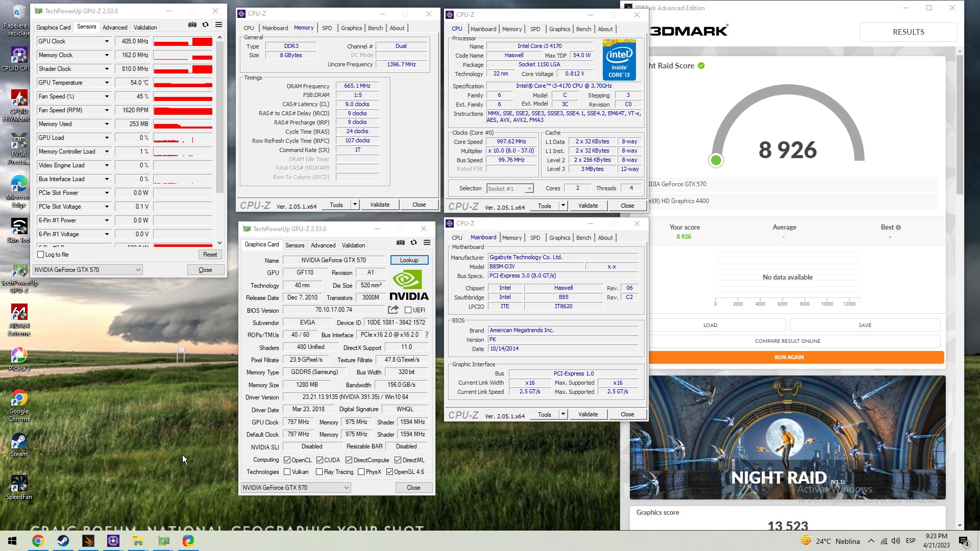Toggle the UEFI checkbox
Screen dimensions: 980x551
coord(408,310)
